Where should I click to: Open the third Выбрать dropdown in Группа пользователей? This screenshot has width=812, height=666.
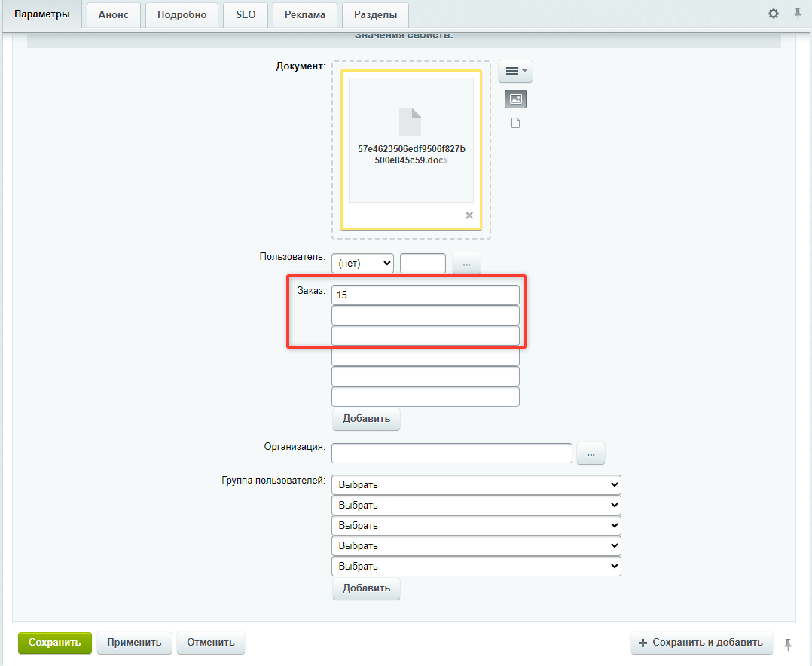(x=476, y=525)
